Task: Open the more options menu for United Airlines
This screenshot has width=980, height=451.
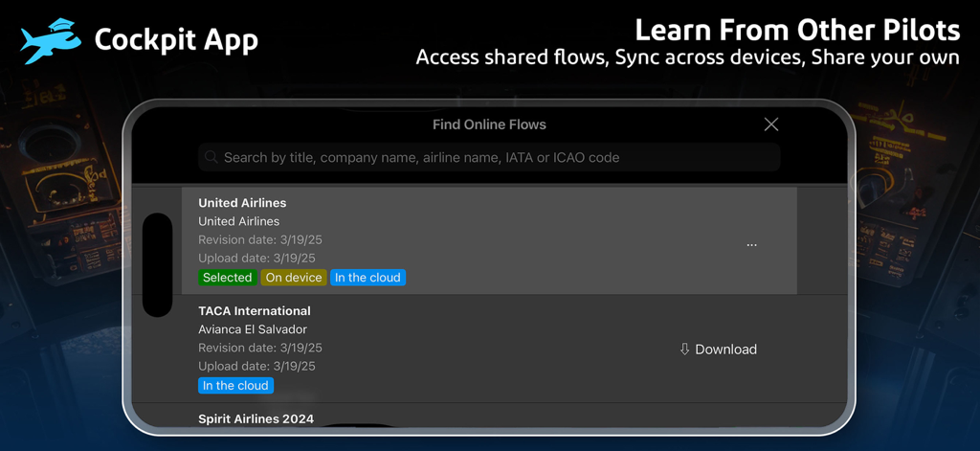Action: point(752,245)
